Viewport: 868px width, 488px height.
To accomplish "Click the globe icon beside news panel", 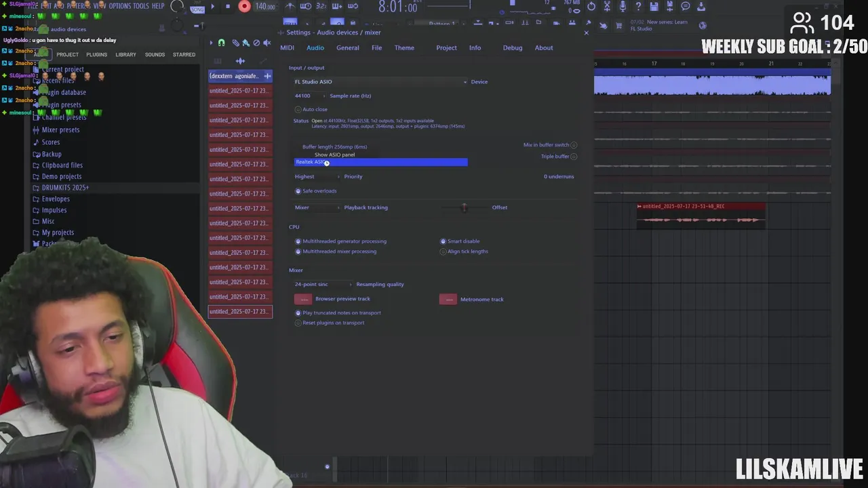I will coord(703,26).
